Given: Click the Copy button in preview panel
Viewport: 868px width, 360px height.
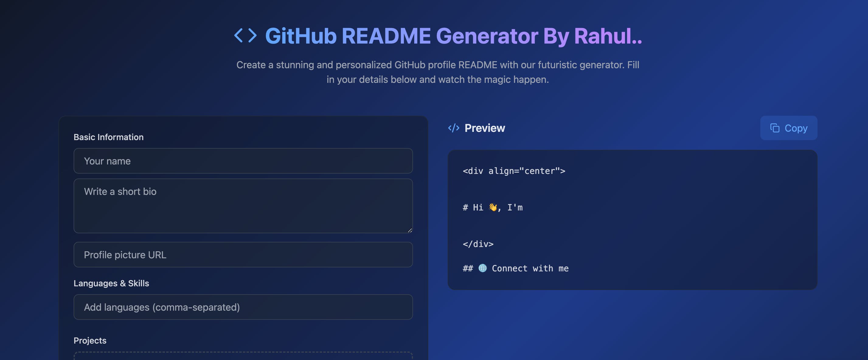Looking at the screenshot, I should tap(788, 128).
